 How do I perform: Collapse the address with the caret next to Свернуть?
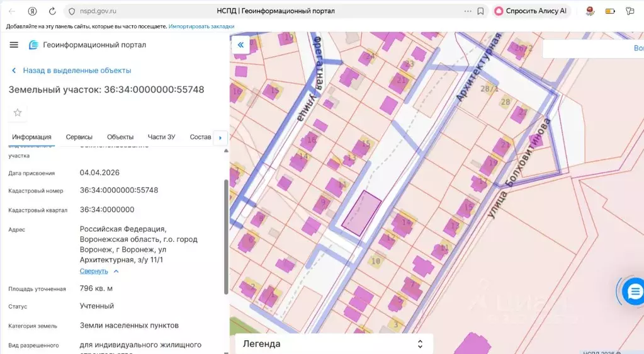point(116,271)
